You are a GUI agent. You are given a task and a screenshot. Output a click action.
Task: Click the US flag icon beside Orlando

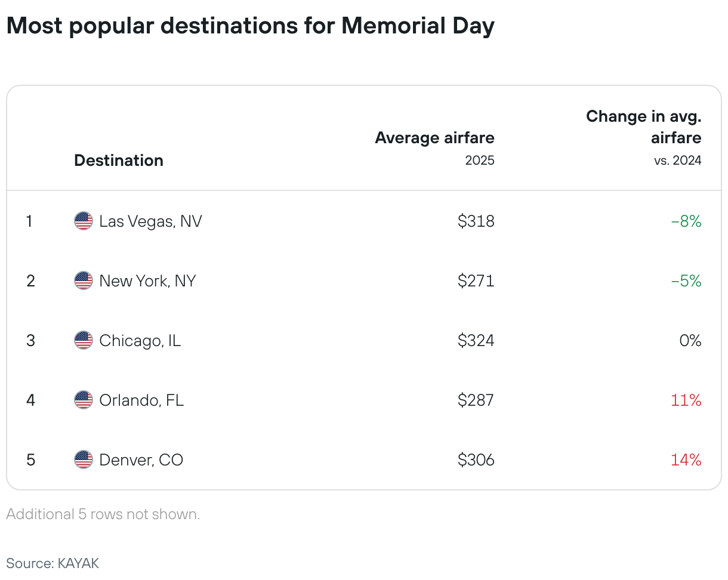coord(84,400)
